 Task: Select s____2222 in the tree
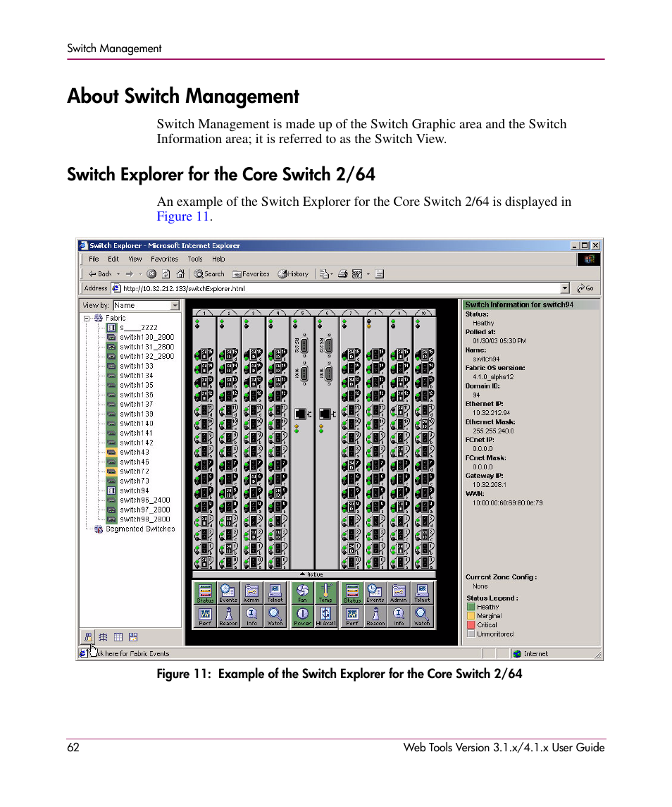coord(138,327)
